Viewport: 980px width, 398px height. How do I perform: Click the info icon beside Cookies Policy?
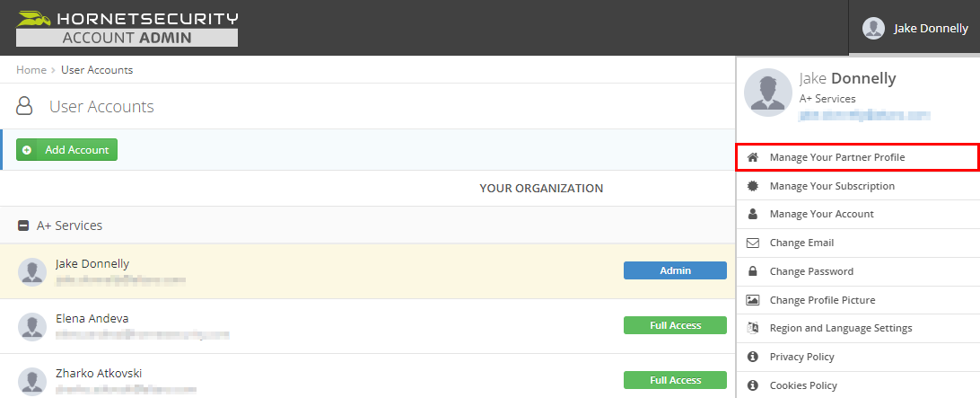(x=753, y=385)
